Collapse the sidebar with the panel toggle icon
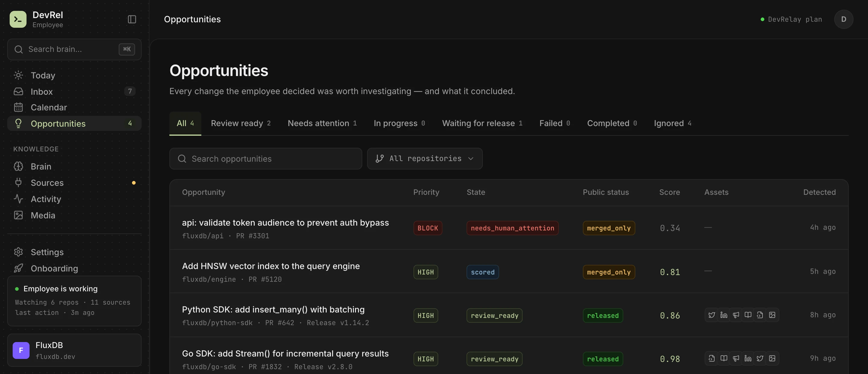This screenshot has height=374, width=868. click(132, 19)
